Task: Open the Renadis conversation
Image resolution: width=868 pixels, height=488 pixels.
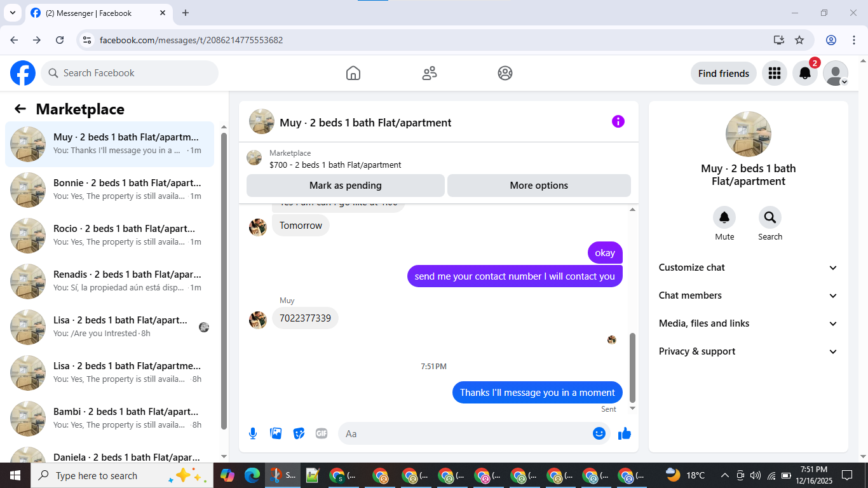Action: coord(109,281)
